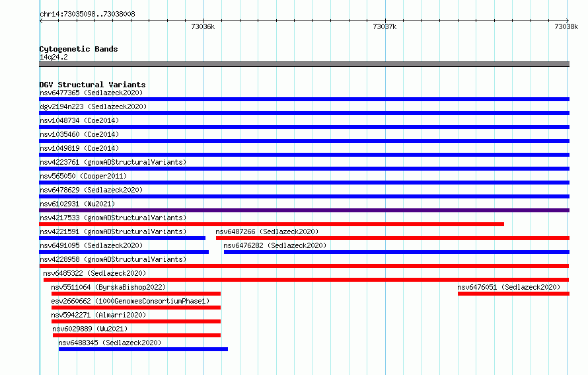Open the nsv6029889 (Wu2021) label

click(90, 329)
